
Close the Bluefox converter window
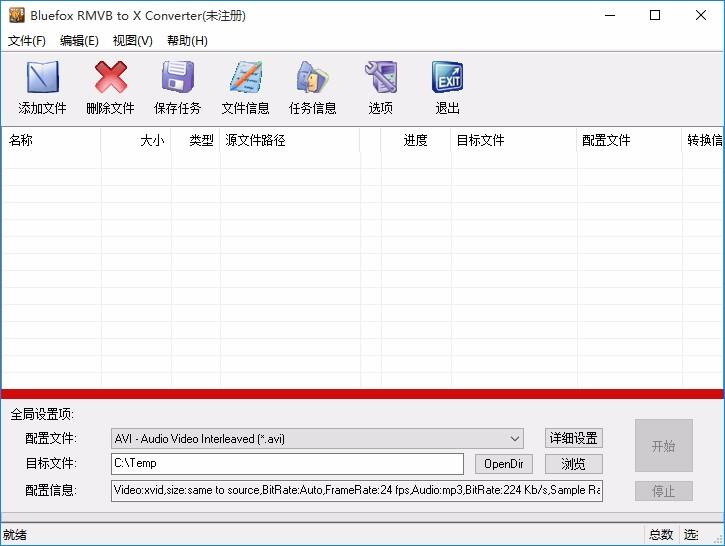point(700,15)
